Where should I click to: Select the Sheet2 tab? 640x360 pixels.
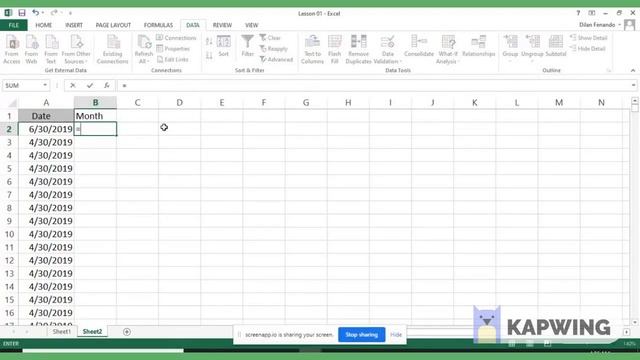coord(92,331)
